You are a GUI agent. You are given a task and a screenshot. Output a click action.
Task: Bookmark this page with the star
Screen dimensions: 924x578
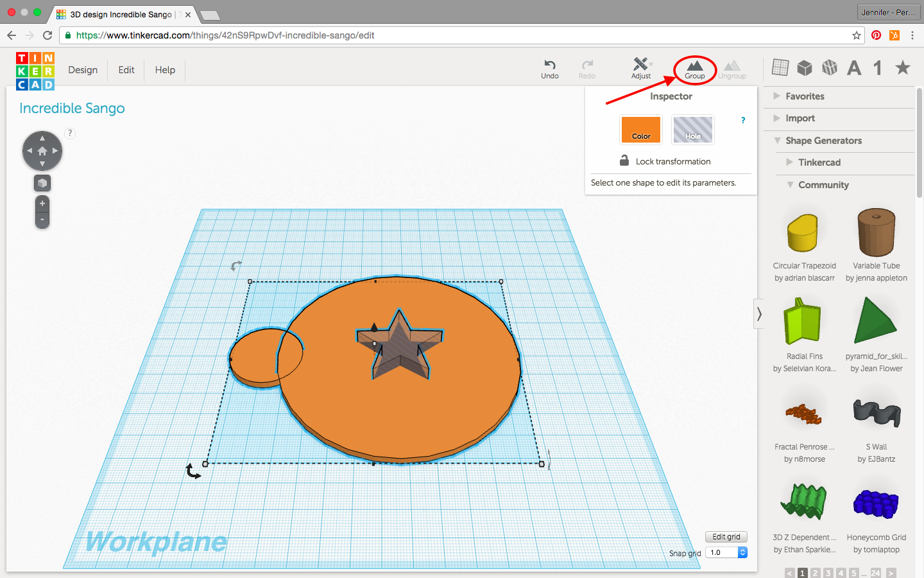[x=857, y=35]
